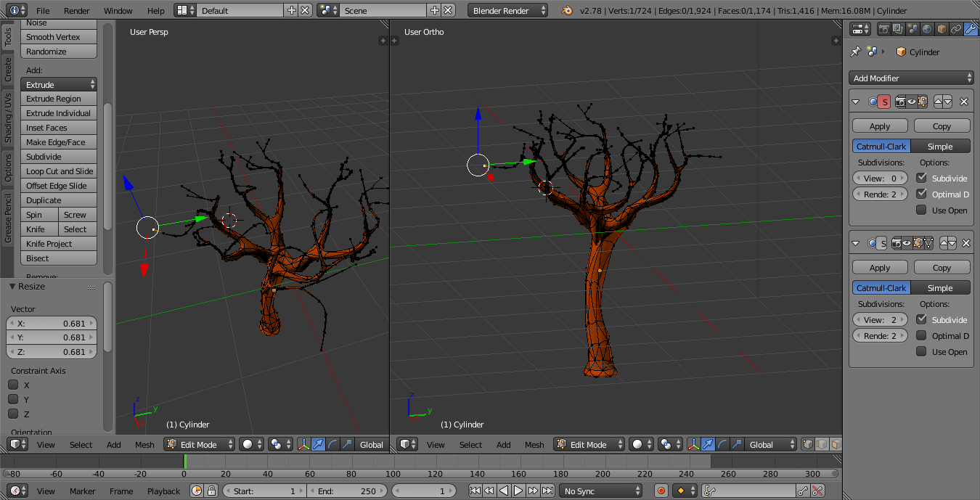Viewport: 980px width, 500px height.
Task: Click the play animation forward button
Action: point(518,491)
